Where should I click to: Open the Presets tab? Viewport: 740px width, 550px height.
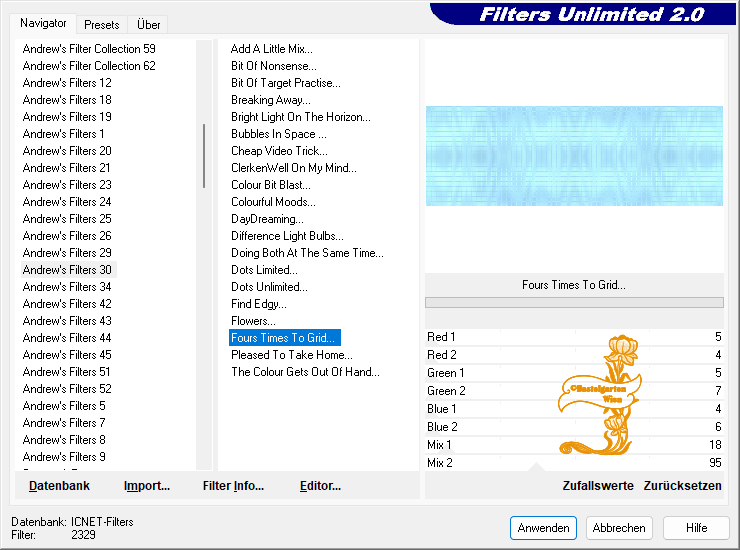tap(101, 25)
